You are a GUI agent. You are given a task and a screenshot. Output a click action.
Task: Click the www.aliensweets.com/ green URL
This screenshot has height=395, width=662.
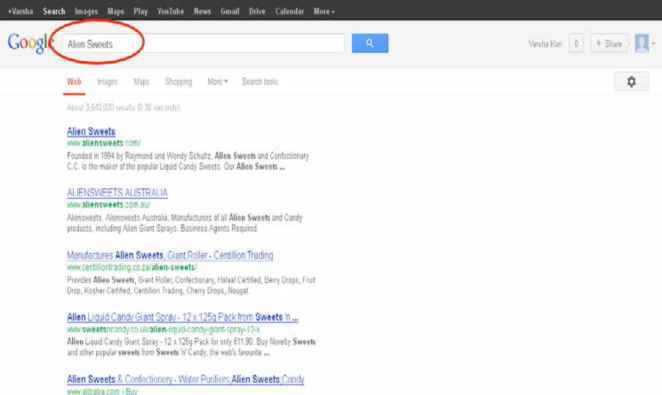(103, 143)
